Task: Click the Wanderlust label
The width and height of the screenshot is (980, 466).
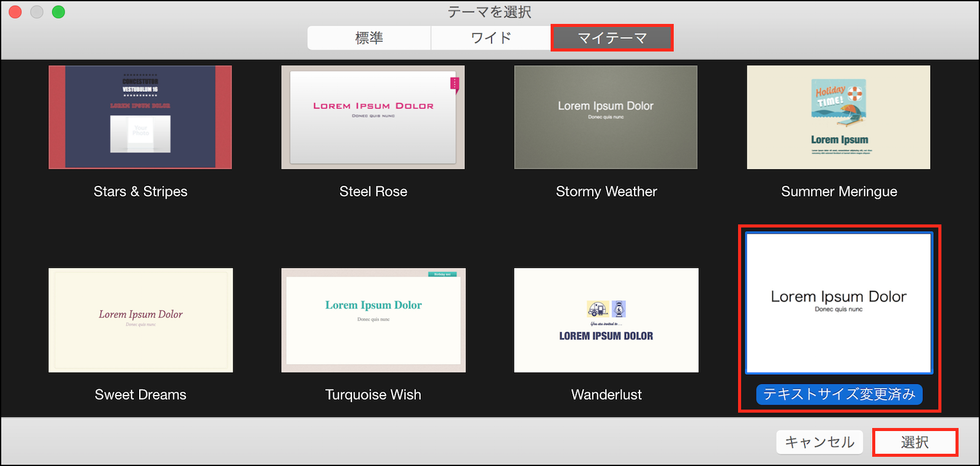Action: tap(606, 394)
